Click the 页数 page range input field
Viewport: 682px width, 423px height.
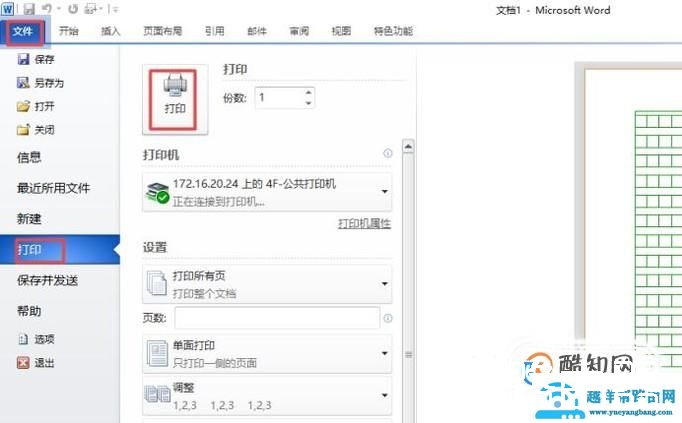click(x=277, y=318)
